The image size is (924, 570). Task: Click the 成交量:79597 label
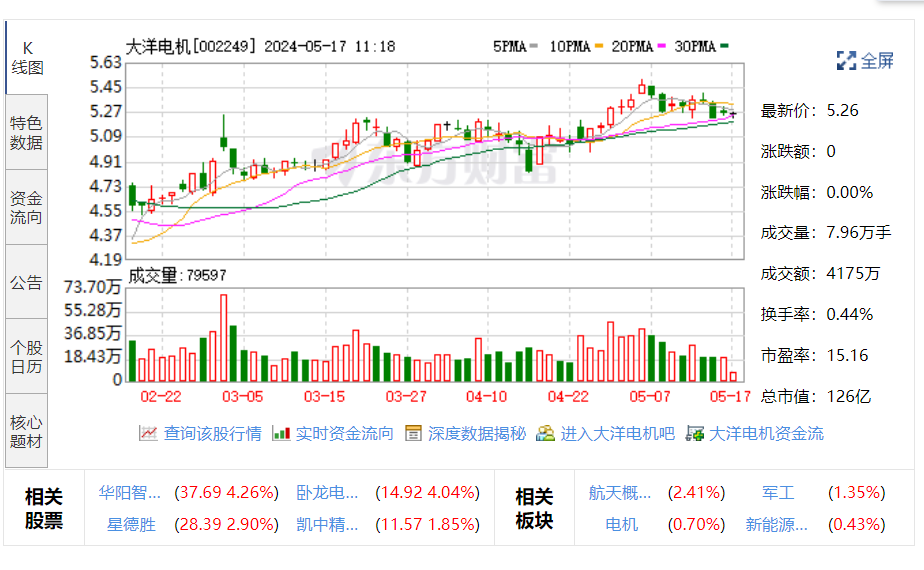click(x=177, y=275)
